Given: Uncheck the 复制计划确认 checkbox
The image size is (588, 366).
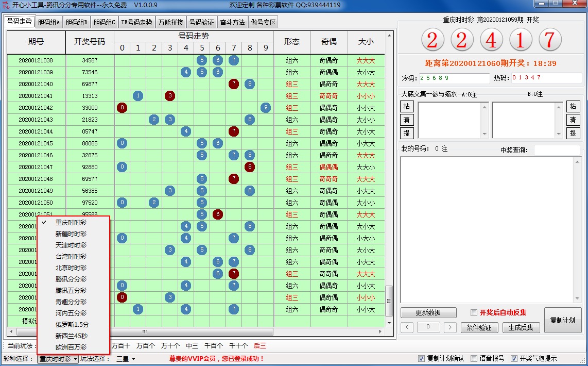Looking at the screenshot, I should (x=422, y=359).
